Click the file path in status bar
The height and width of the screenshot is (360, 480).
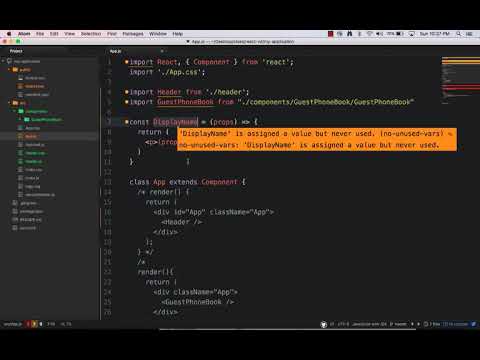(x=13, y=324)
